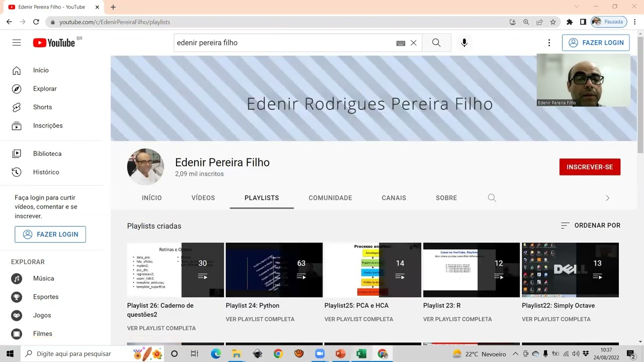Open new browser tab

(113, 7)
